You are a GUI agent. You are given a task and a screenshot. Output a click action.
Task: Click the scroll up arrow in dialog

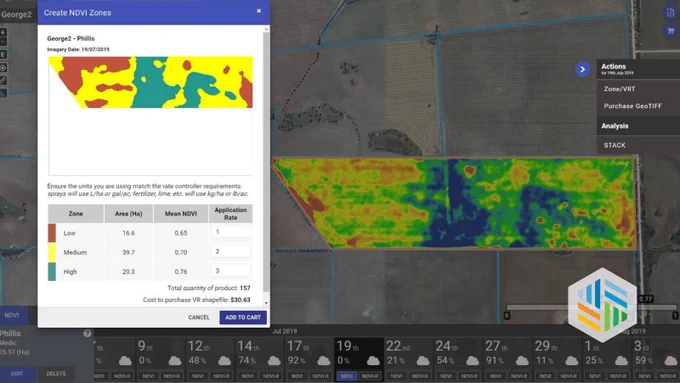point(266,29)
